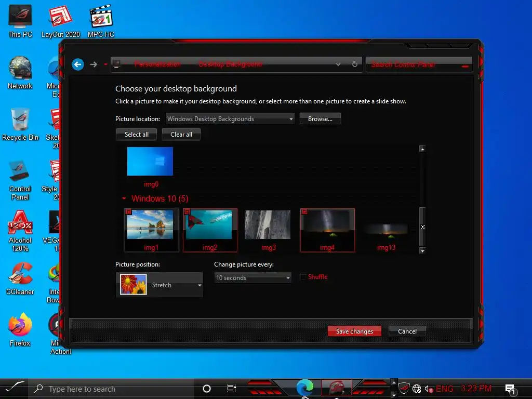Select the img13 night sky thumbnail
Viewport: 532px width, 399px height.
(385, 230)
